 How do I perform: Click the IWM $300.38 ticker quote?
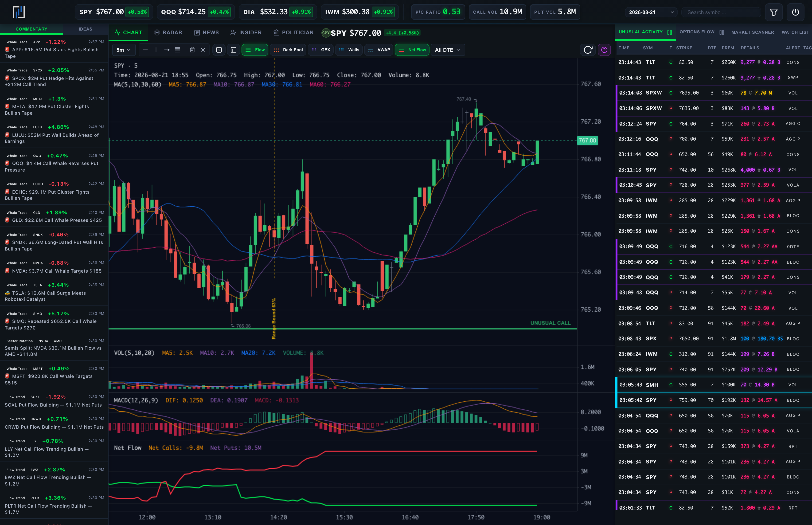359,12
